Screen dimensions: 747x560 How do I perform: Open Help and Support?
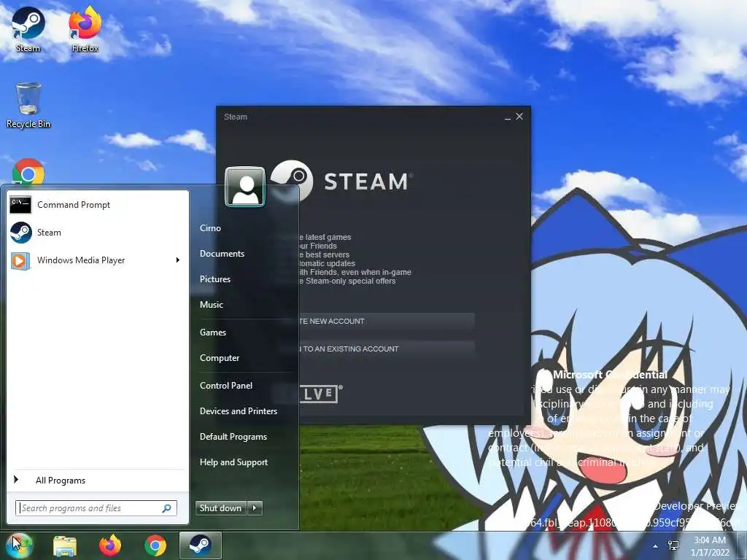tap(233, 462)
